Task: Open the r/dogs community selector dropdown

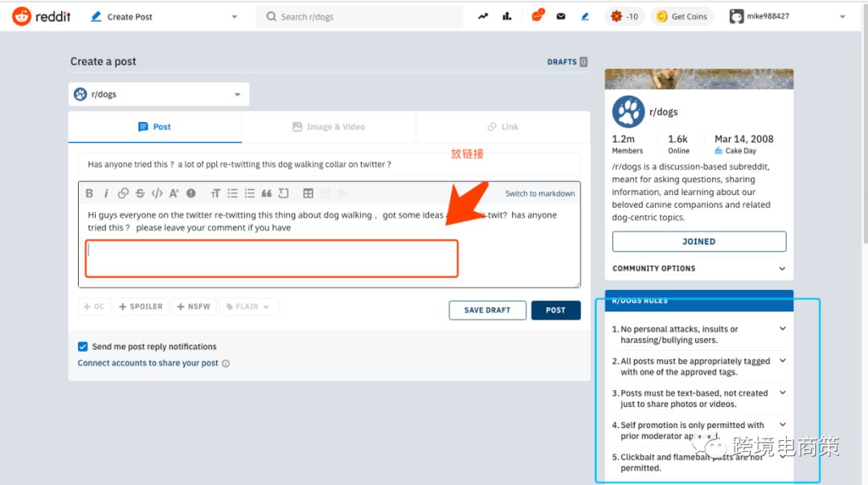Action: click(159, 94)
